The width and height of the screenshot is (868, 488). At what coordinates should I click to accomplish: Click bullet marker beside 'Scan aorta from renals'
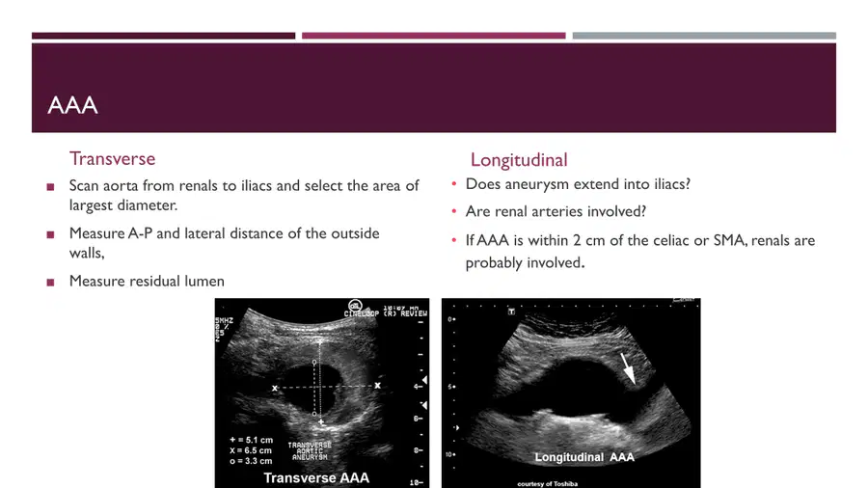50,187
